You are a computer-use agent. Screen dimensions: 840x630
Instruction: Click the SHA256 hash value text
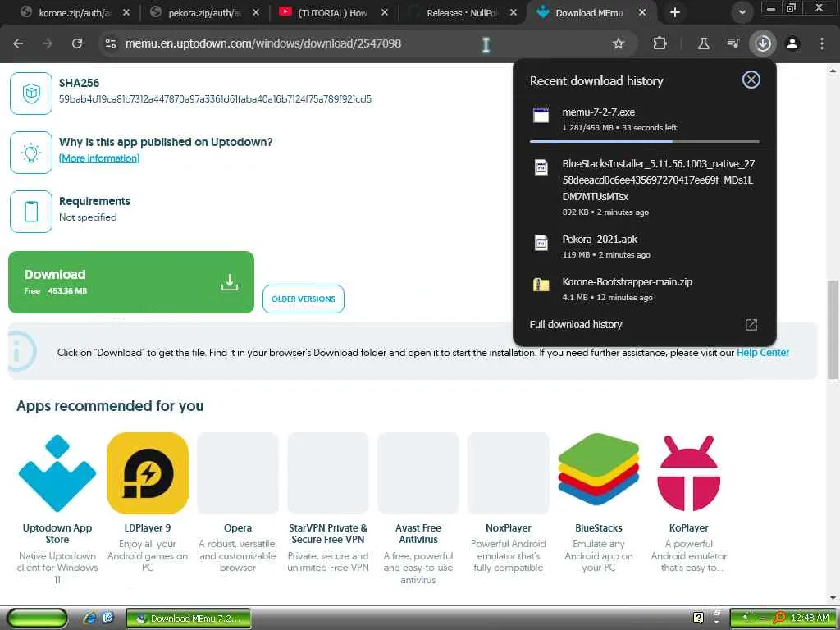pos(216,99)
